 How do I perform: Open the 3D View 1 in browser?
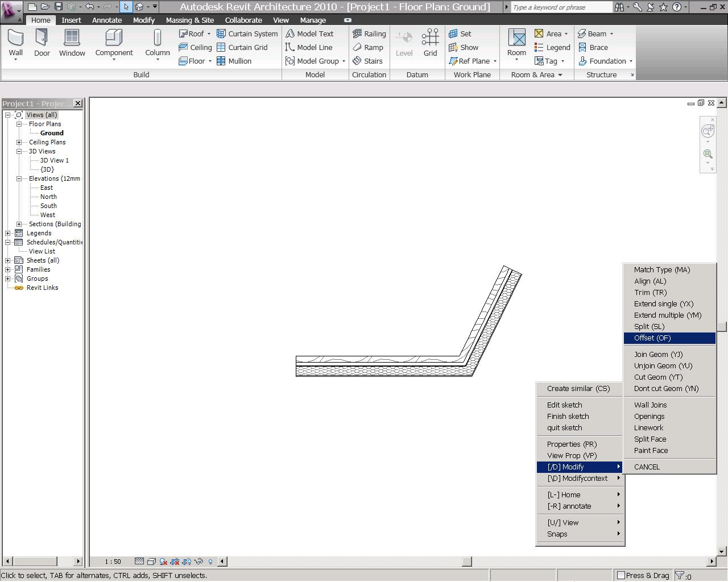coord(54,160)
